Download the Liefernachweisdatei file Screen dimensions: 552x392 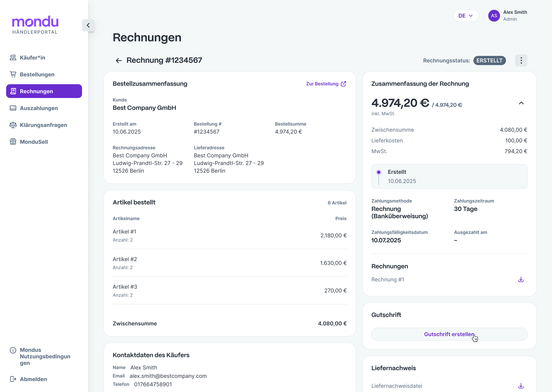(x=521, y=386)
